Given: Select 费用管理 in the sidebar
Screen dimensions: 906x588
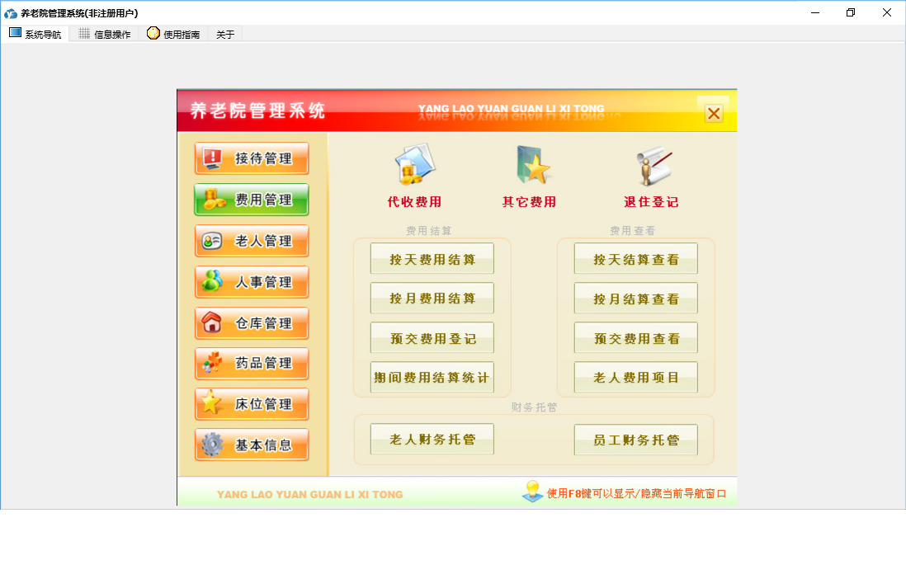Looking at the screenshot, I should point(252,200).
